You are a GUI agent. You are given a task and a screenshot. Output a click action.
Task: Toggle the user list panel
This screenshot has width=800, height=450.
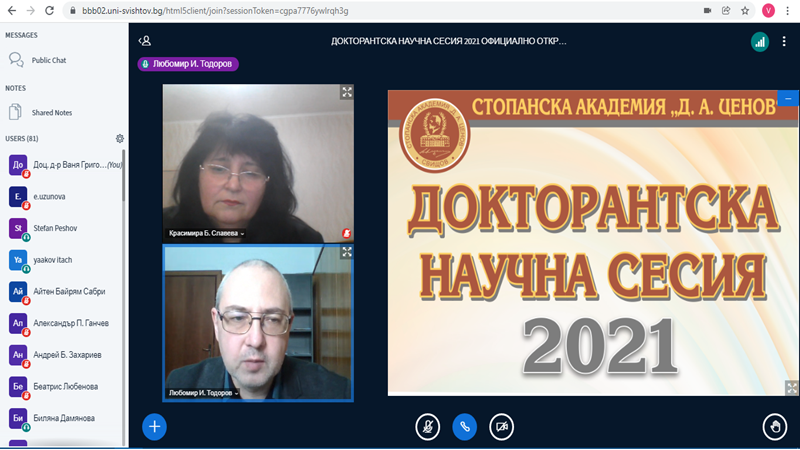144,41
